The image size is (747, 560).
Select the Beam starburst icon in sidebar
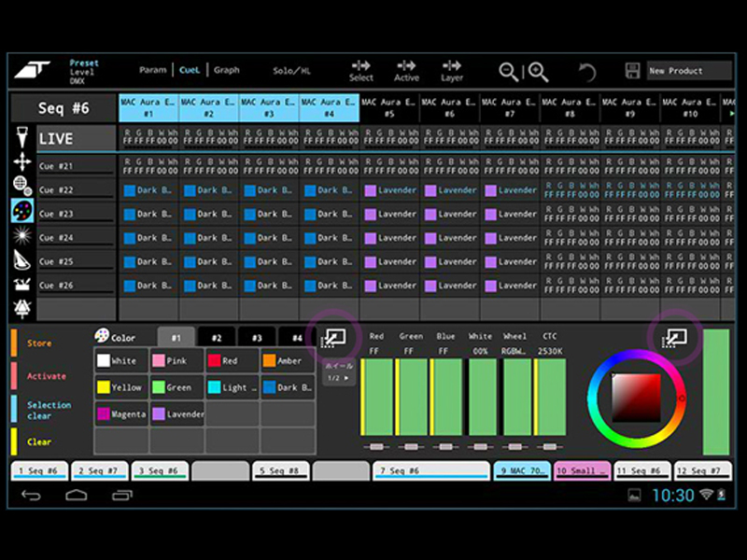pos(22,234)
